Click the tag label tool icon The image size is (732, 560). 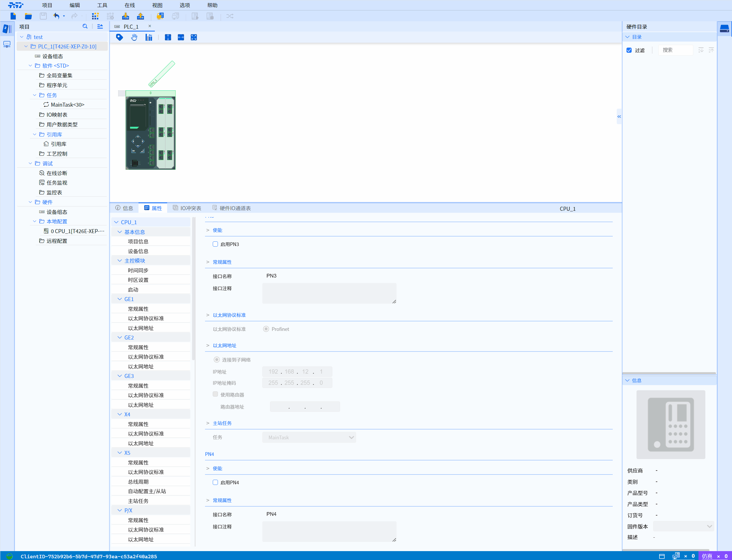click(x=119, y=37)
